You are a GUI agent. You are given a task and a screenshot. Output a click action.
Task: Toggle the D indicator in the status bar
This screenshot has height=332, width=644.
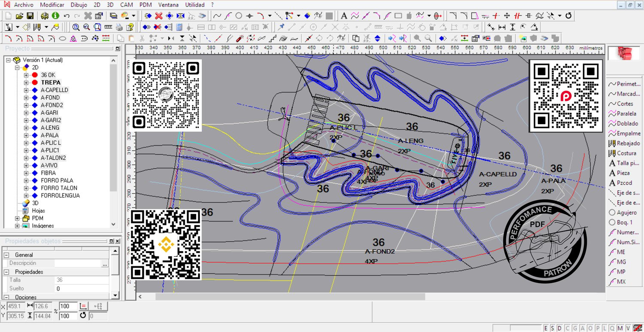tap(559, 328)
